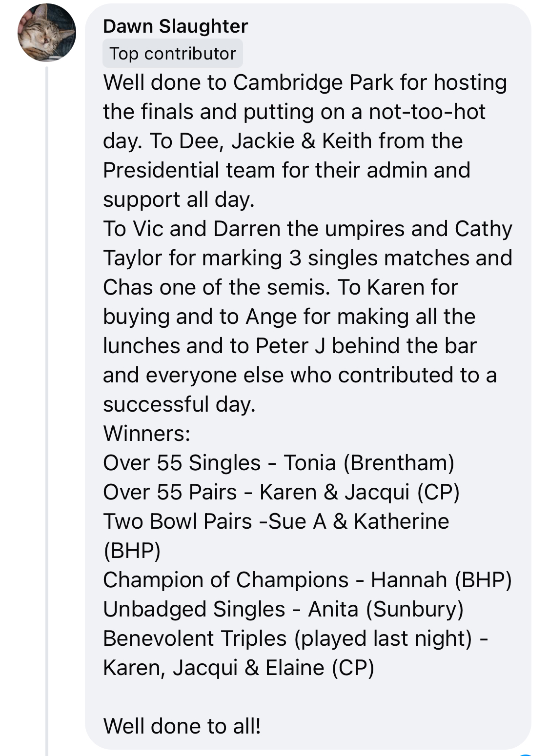Viewport: 549px width, 756px height.
Task: Click the blue icon at bottom-right corner
Action: pos(526,754)
